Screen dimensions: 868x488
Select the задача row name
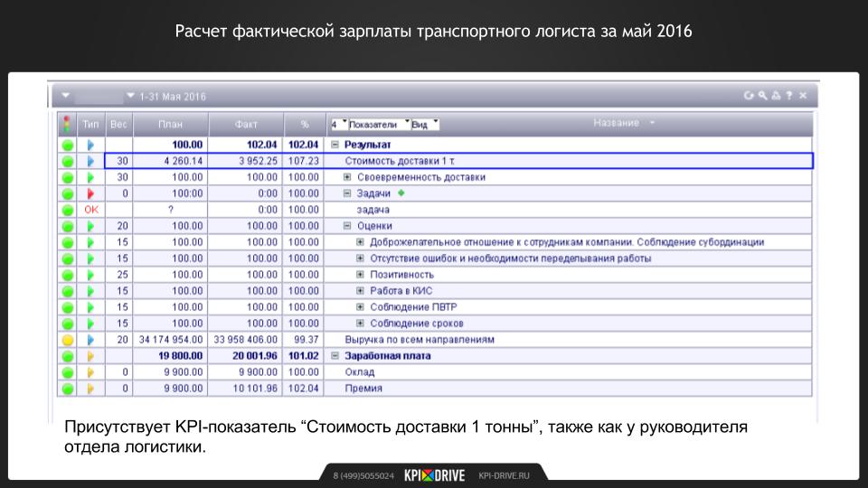coord(373,210)
